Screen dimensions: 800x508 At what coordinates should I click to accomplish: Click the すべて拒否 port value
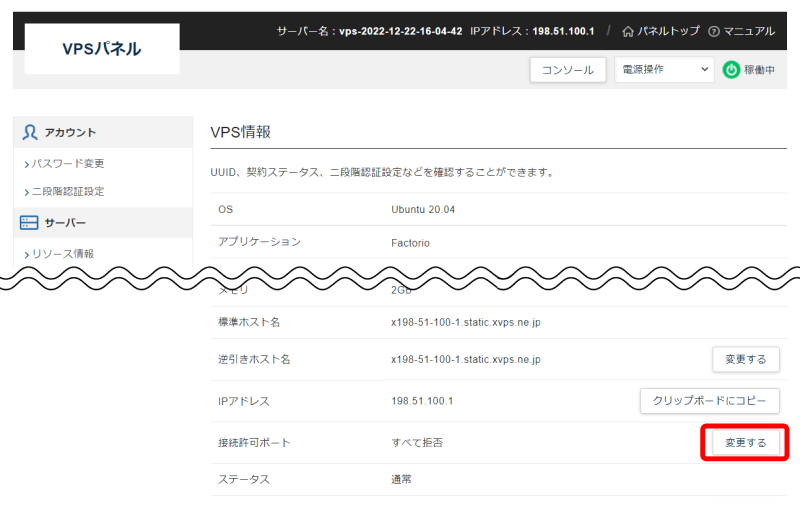[417, 443]
